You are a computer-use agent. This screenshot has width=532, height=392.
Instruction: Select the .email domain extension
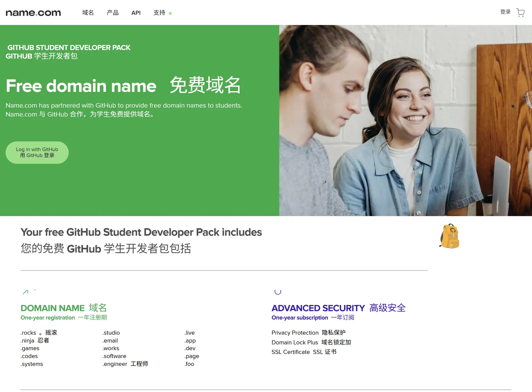(x=110, y=340)
